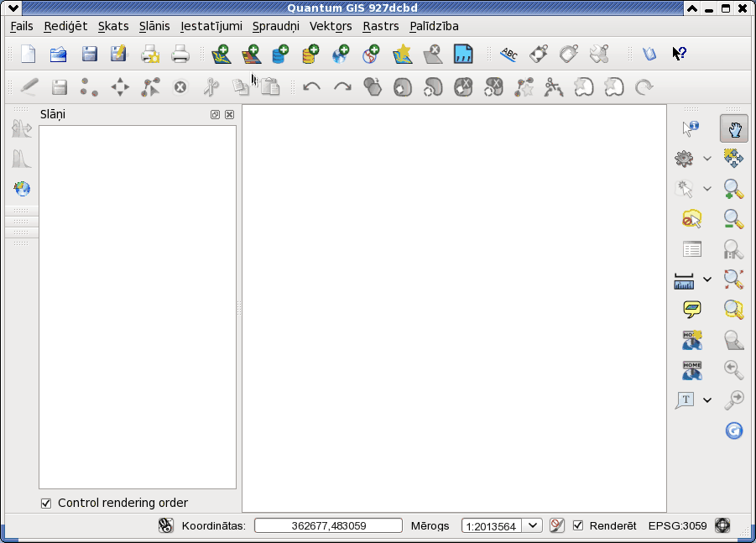Click the node tool icon
Image resolution: width=756 pixels, height=543 pixels.
tap(150, 87)
